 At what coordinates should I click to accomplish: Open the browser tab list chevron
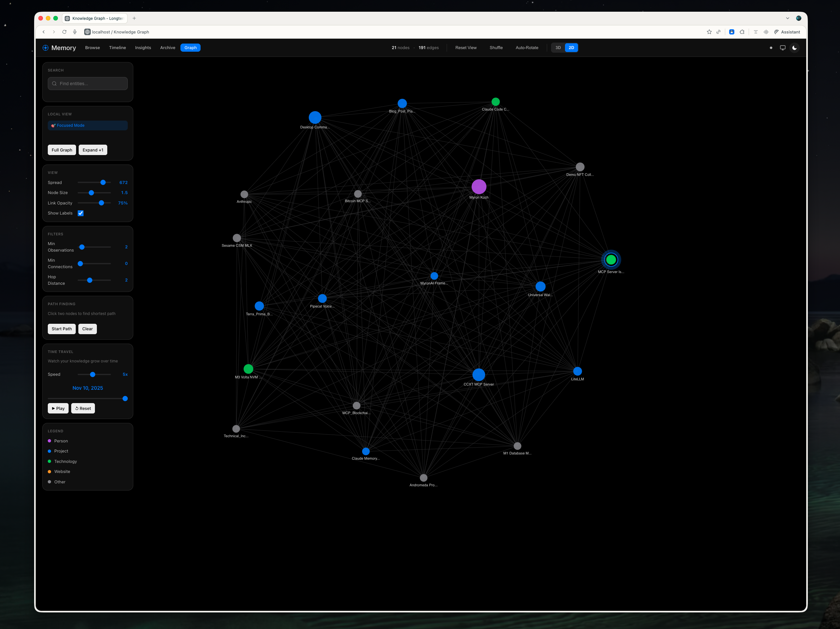point(788,18)
